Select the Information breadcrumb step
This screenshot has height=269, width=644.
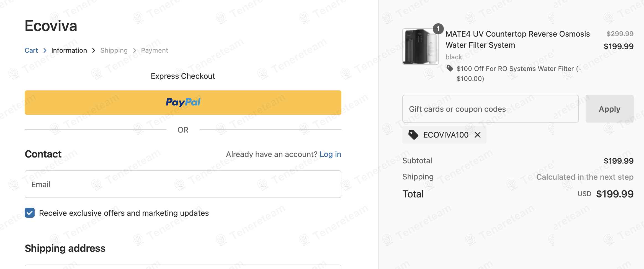[69, 50]
